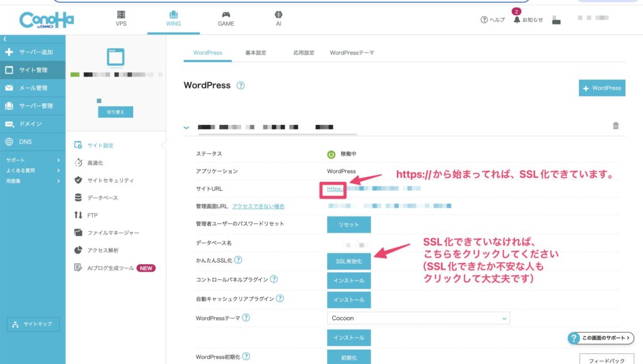Open the お知らせ notifications bell
Screen dimensions: 643x364
coord(528,19)
